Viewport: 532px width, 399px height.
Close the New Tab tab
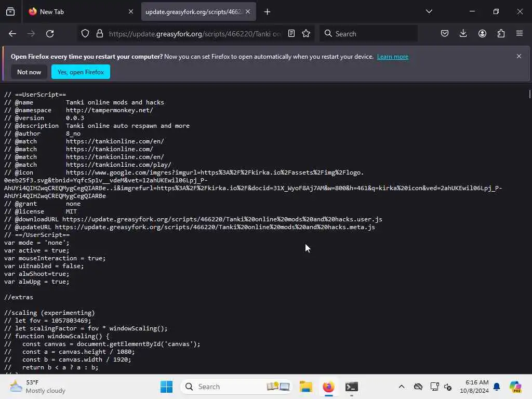[130, 11]
